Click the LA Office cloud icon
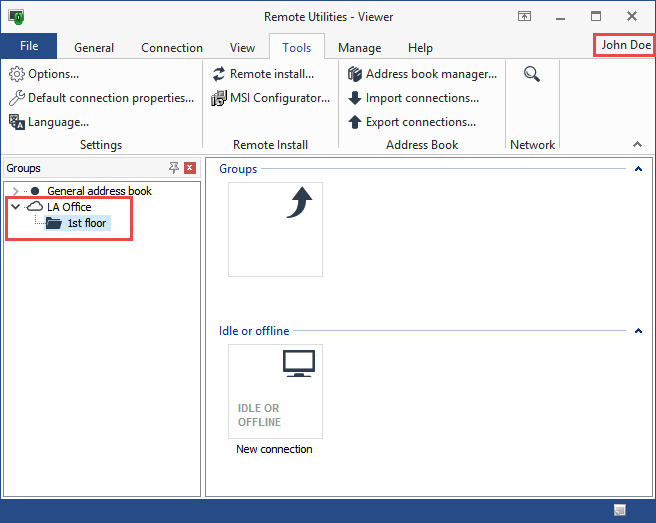This screenshot has width=656, height=523. [35, 206]
